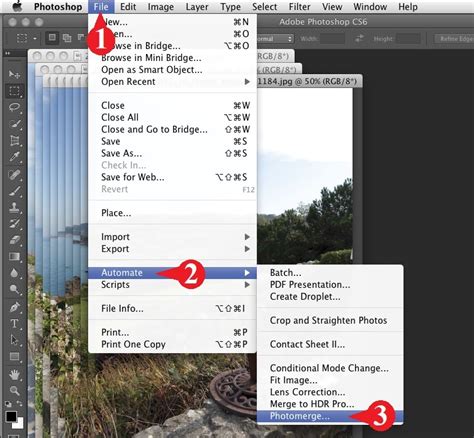The width and height of the screenshot is (474, 438).
Task: Open the Window menu
Action: coord(370,7)
